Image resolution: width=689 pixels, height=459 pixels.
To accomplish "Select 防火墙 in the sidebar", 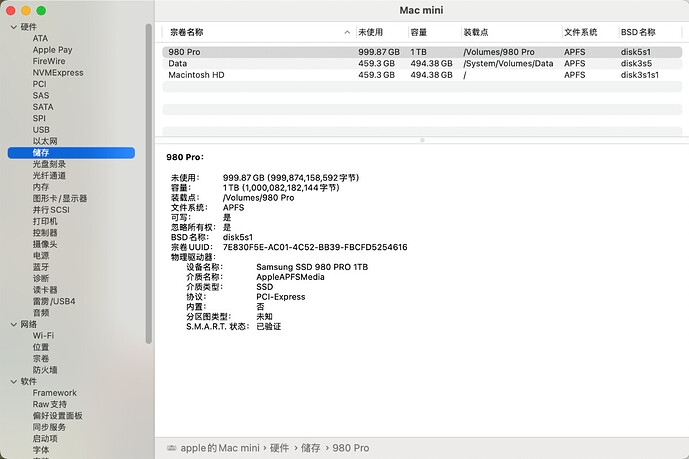I will pos(46,370).
